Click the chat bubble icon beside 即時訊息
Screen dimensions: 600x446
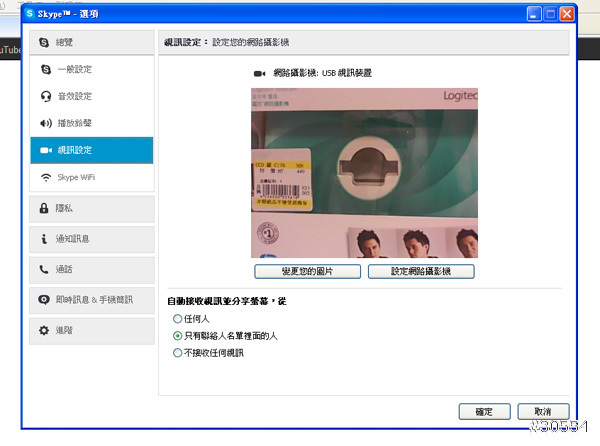click(x=44, y=300)
